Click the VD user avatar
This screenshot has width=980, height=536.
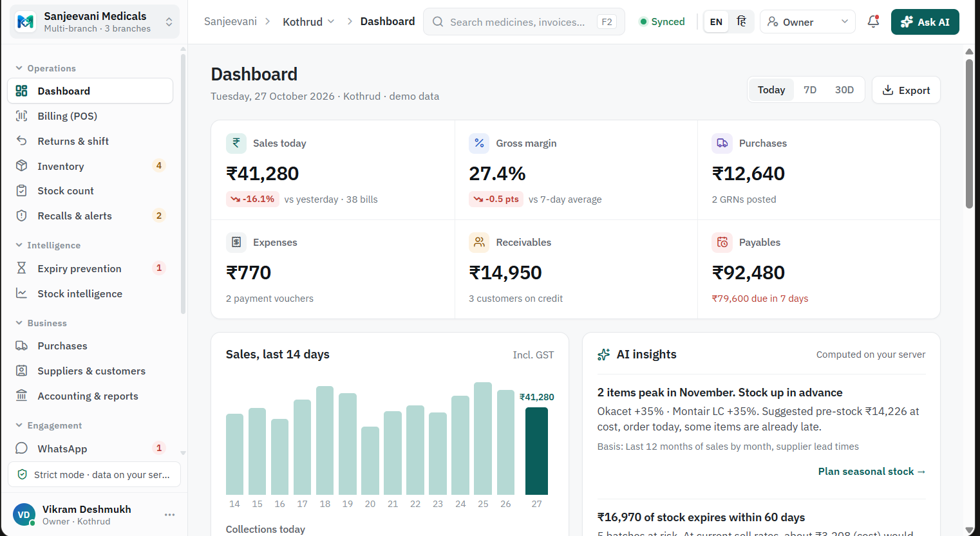tap(24, 515)
